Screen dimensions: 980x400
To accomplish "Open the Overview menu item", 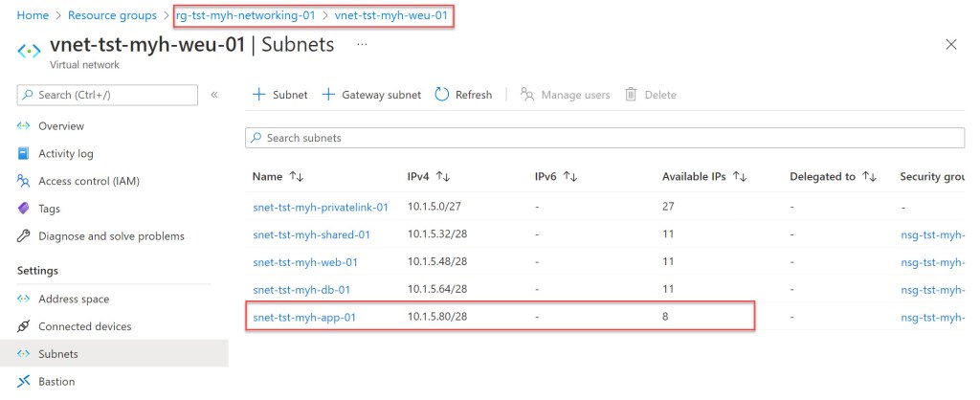I will click(x=61, y=126).
